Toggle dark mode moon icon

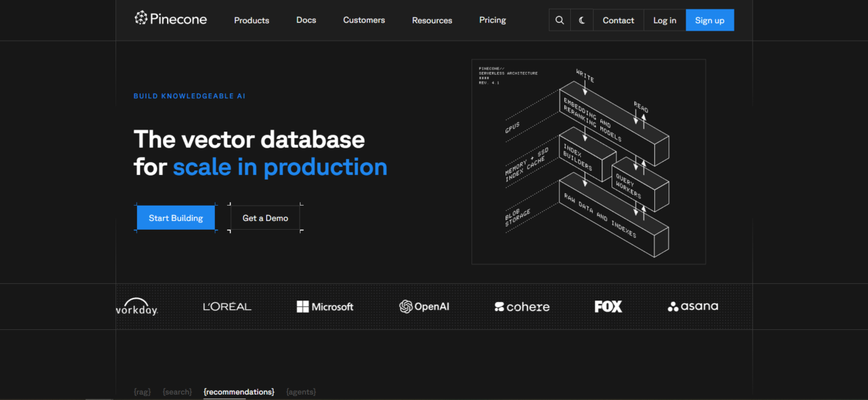click(582, 20)
